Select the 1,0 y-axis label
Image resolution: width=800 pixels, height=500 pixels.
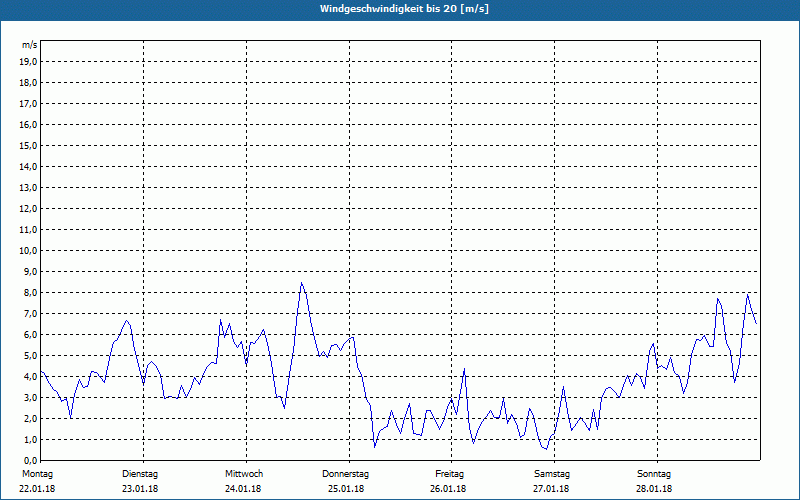[30, 439]
